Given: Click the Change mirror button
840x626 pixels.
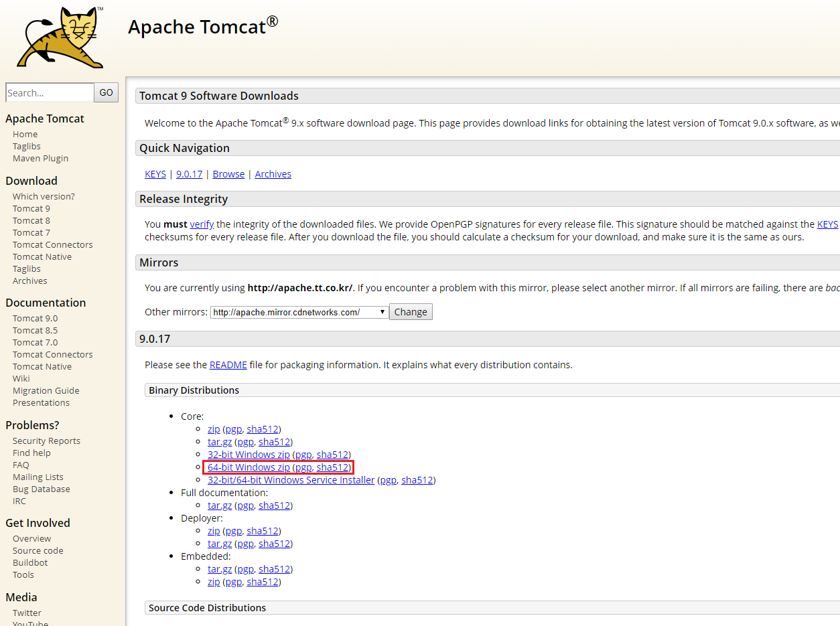Looking at the screenshot, I should 411,312.
